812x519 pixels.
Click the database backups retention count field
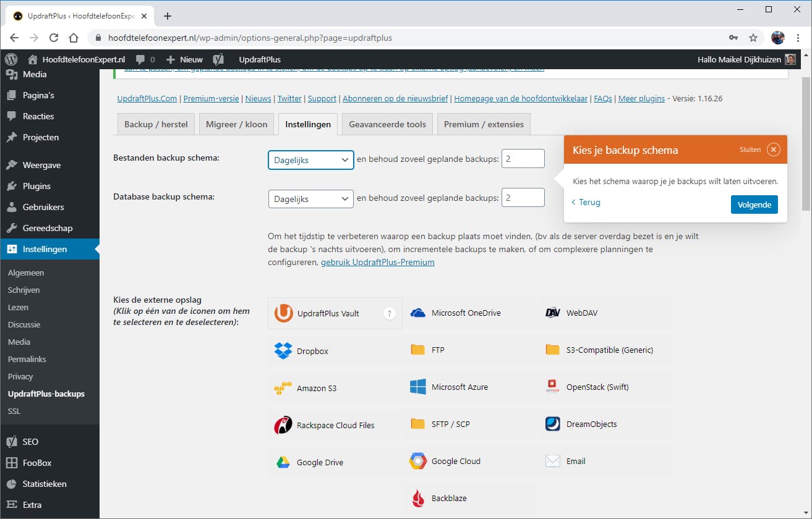523,198
